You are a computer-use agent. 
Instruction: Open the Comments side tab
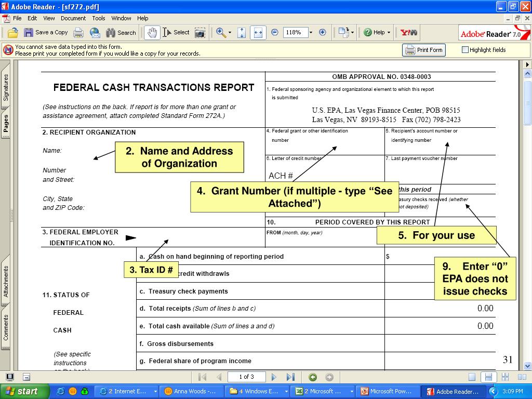(x=6, y=326)
